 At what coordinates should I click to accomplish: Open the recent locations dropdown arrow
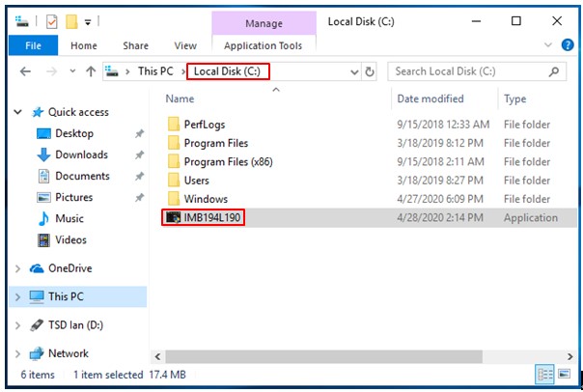click(72, 71)
